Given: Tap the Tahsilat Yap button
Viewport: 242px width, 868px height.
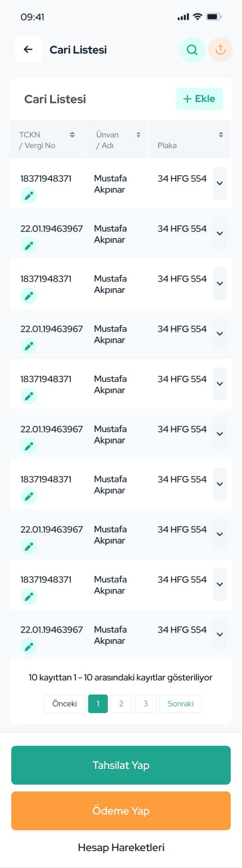Looking at the screenshot, I should coord(121,765).
